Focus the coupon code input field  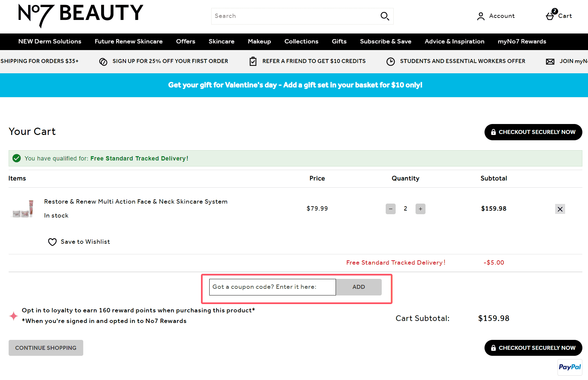click(x=273, y=287)
